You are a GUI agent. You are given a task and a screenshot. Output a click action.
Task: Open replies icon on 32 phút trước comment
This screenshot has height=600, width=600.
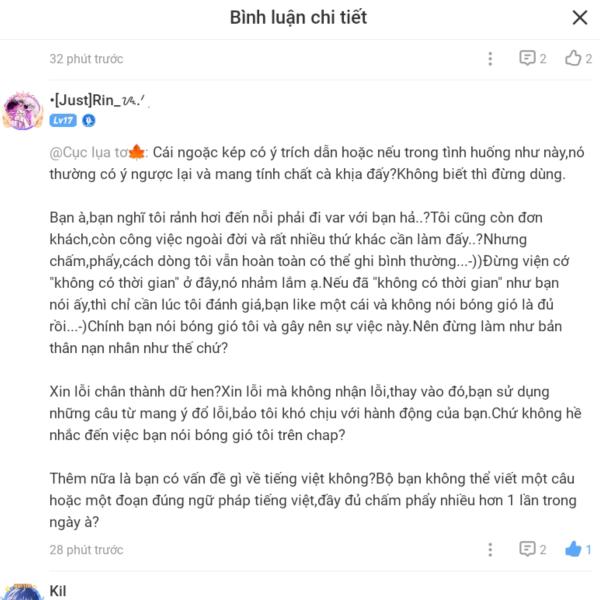point(527,58)
